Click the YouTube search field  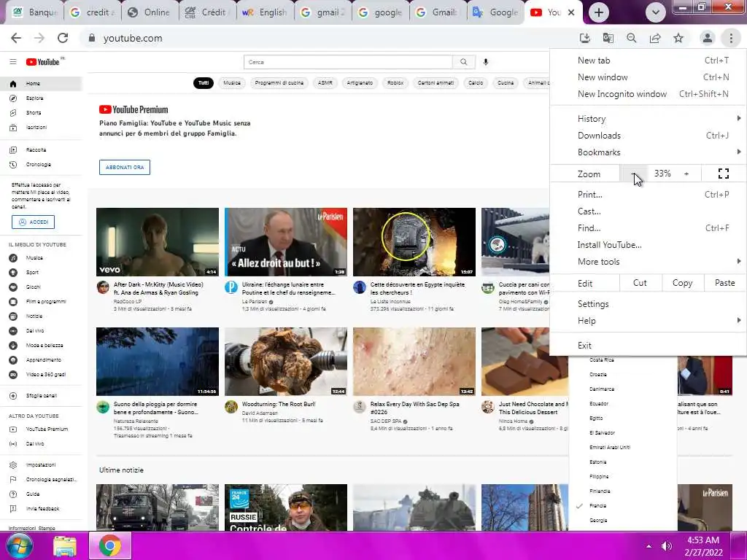(348, 62)
